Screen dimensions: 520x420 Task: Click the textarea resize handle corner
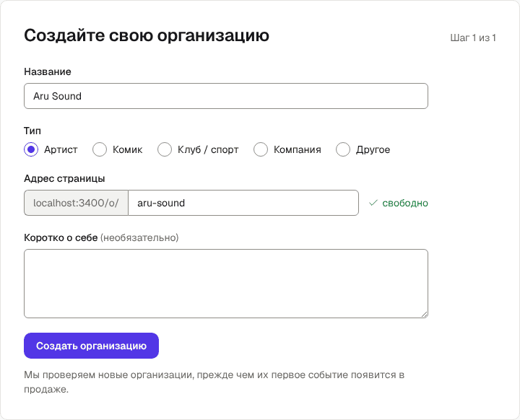[x=425, y=315]
